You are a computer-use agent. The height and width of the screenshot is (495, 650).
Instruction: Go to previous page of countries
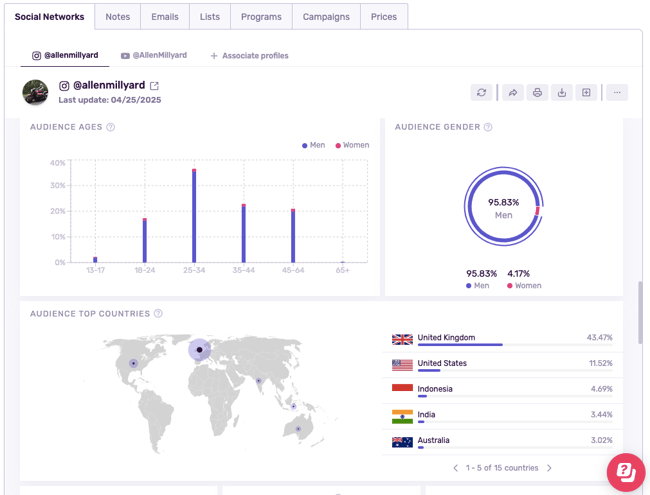tap(456, 468)
